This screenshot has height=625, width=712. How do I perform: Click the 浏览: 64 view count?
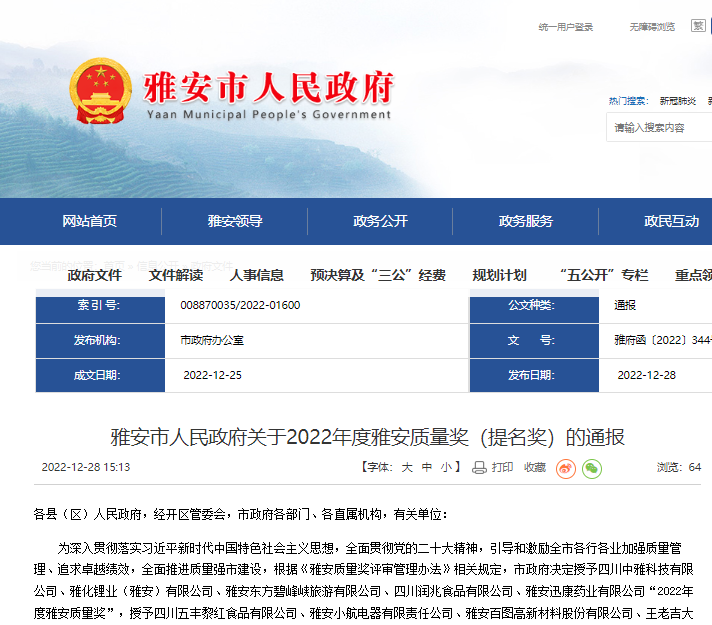(x=679, y=467)
